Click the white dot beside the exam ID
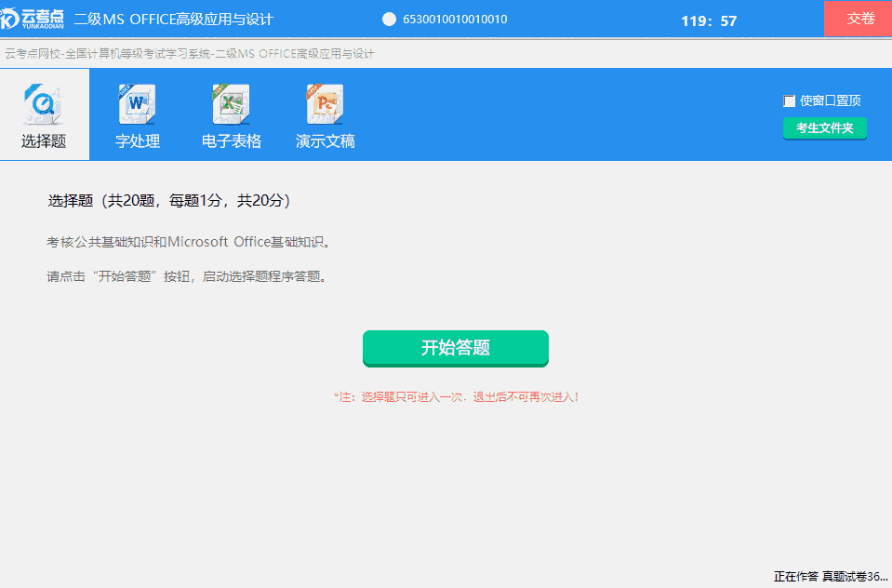 [388, 17]
